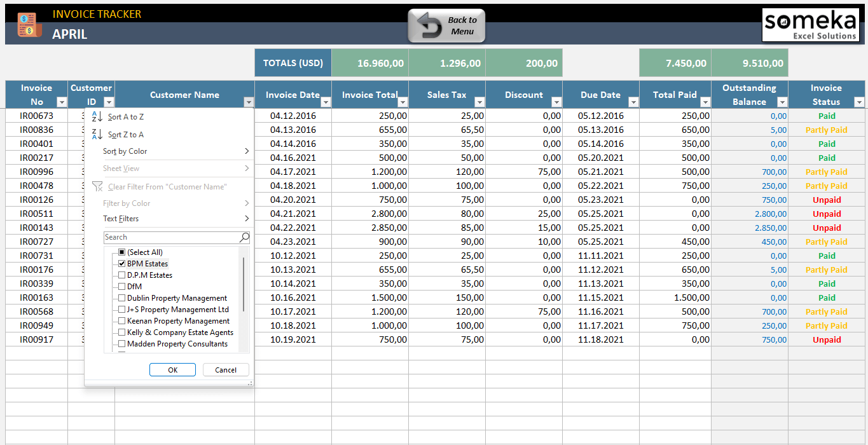Screen dimensions: 868x445
Task: Click the Partly Paid status in IR00836 row
Action: (x=827, y=130)
